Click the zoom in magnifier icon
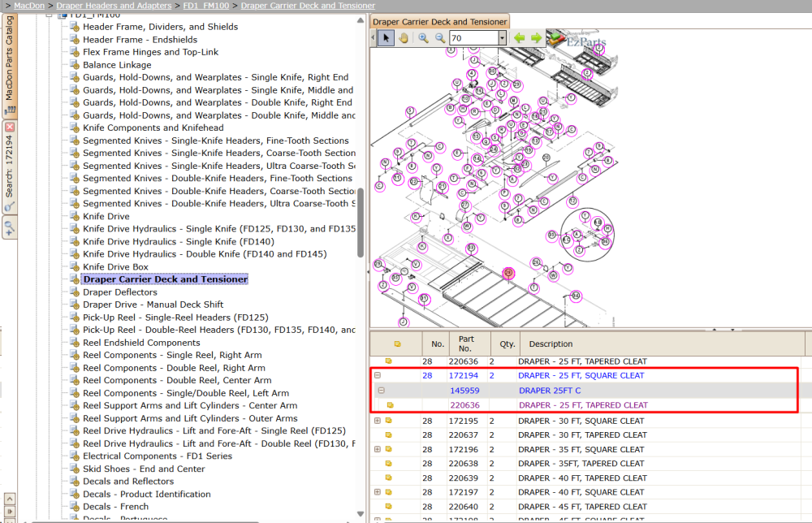 pos(424,38)
